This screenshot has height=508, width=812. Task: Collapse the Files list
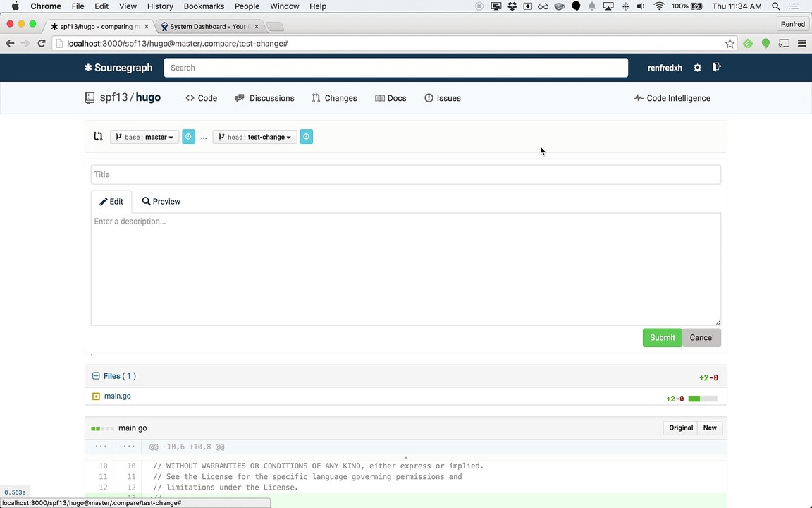click(96, 376)
